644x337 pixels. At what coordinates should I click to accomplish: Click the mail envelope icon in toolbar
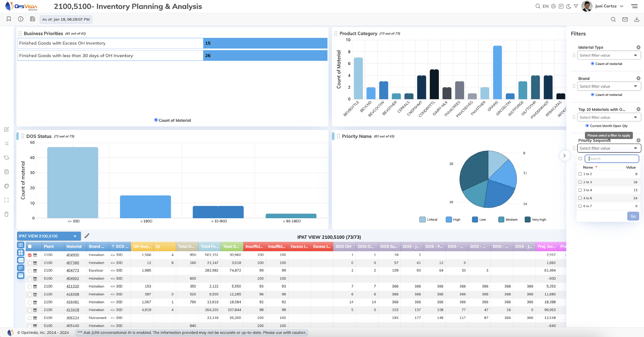pyautogui.click(x=625, y=19)
